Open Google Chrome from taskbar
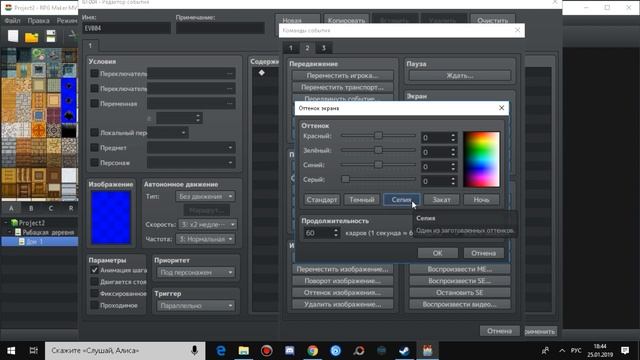 point(313,351)
